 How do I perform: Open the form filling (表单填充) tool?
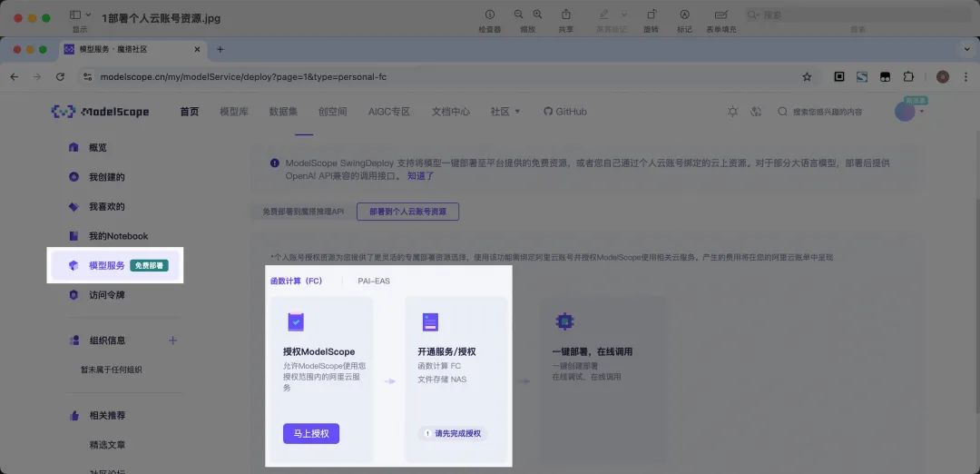click(721, 15)
